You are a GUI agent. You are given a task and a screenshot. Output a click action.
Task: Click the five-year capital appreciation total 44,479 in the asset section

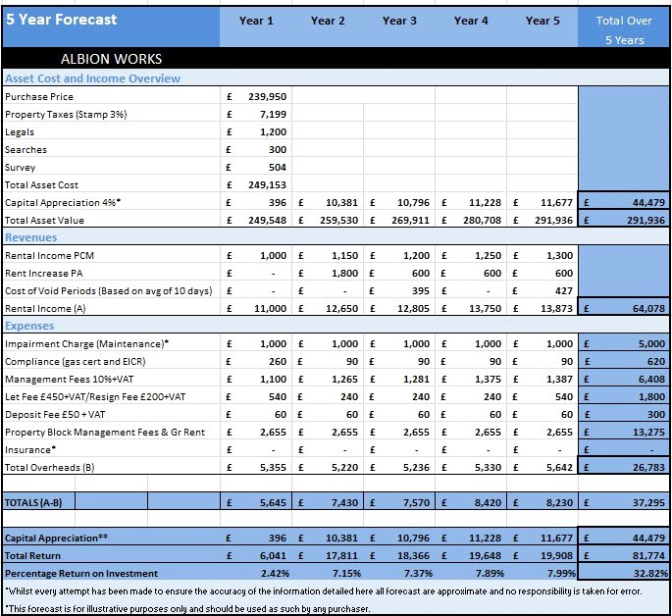[x=648, y=203]
